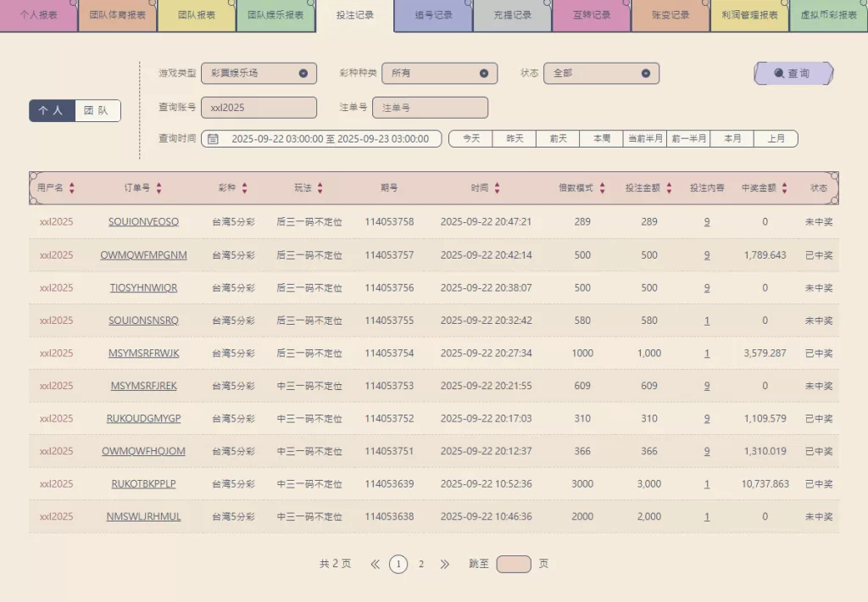
Task: Sort by 时间 using its sort arrows
Action: (497, 188)
